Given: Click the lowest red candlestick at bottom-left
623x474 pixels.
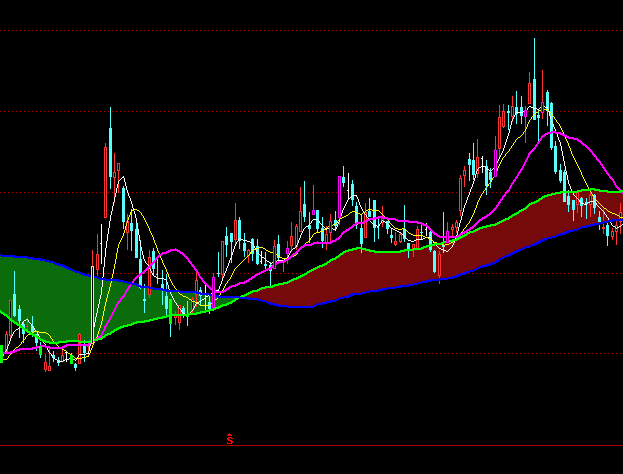Looking at the screenshot, I should click(47, 366).
